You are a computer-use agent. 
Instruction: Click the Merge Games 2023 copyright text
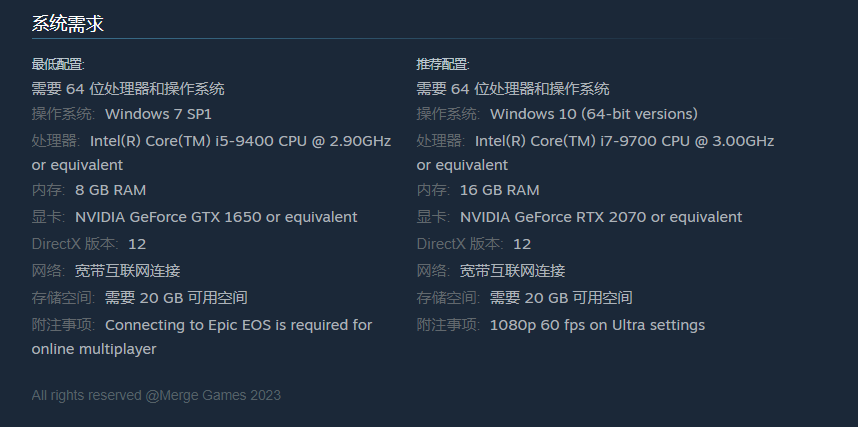[x=156, y=395]
